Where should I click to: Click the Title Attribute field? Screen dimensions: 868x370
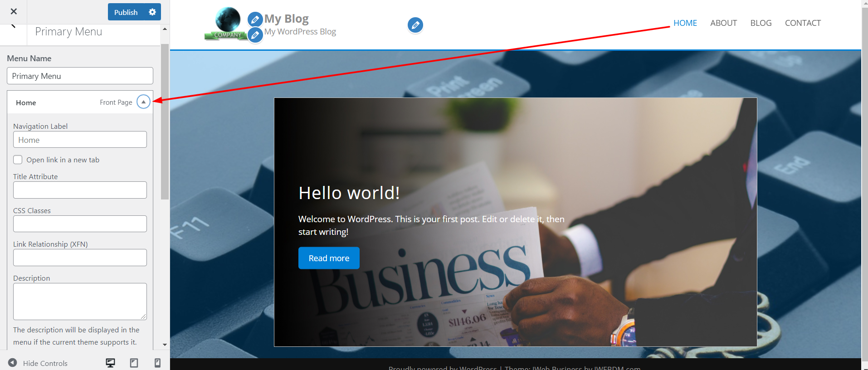click(x=80, y=190)
